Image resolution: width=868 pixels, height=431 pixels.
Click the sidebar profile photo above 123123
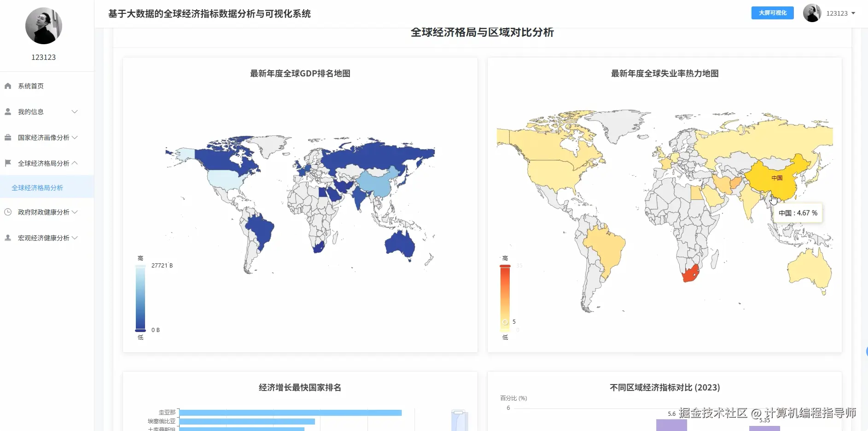click(43, 26)
